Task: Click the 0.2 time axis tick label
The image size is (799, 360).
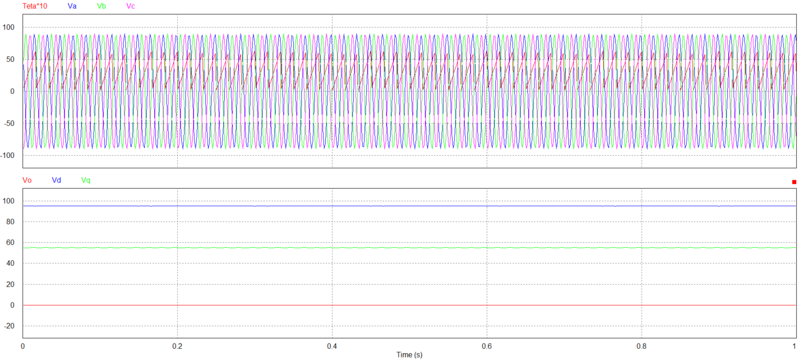Action: pyautogui.click(x=177, y=345)
